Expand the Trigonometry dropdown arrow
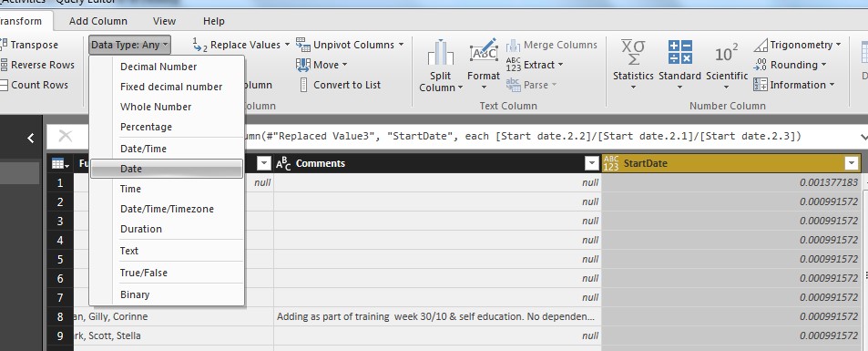 point(838,45)
